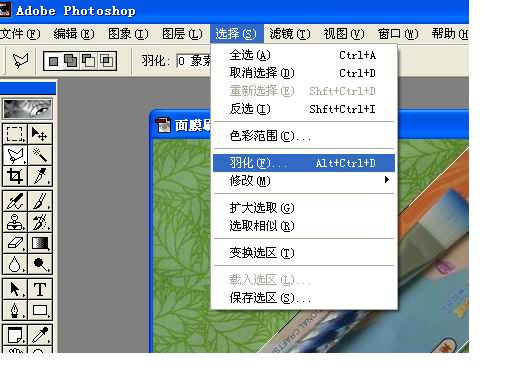This screenshot has height=384, width=512.
Task: Select the Eyedropper tool
Action: (x=40, y=335)
